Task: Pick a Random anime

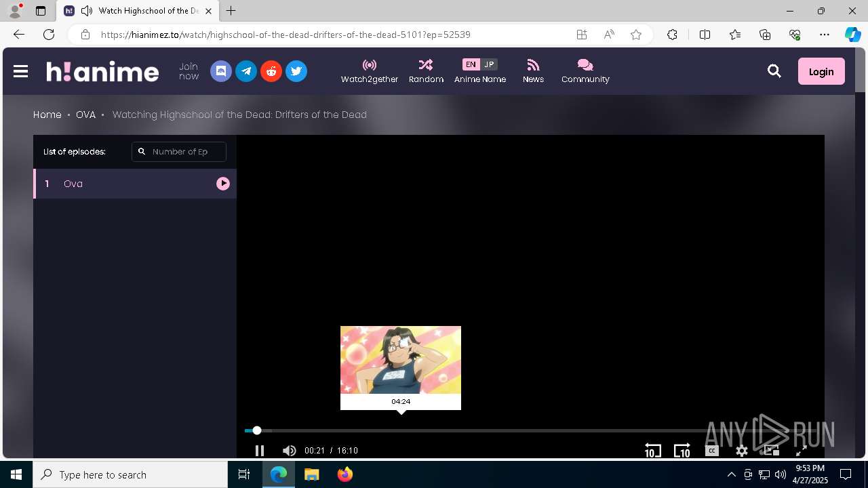Action: (x=426, y=71)
